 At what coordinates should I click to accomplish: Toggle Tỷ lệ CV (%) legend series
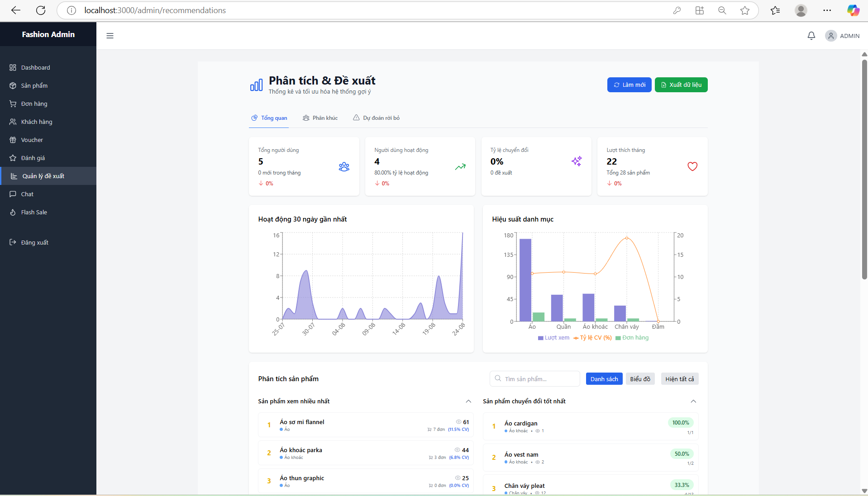coord(592,338)
